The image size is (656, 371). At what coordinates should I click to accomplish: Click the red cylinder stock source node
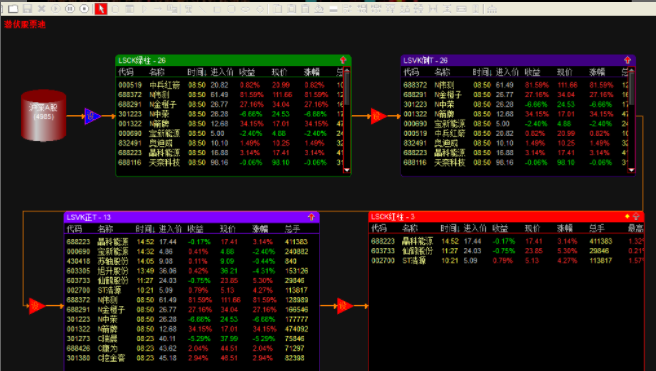tap(44, 115)
